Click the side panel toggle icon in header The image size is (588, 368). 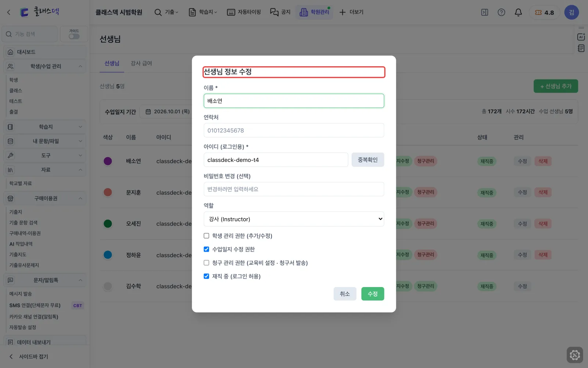point(485,12)
